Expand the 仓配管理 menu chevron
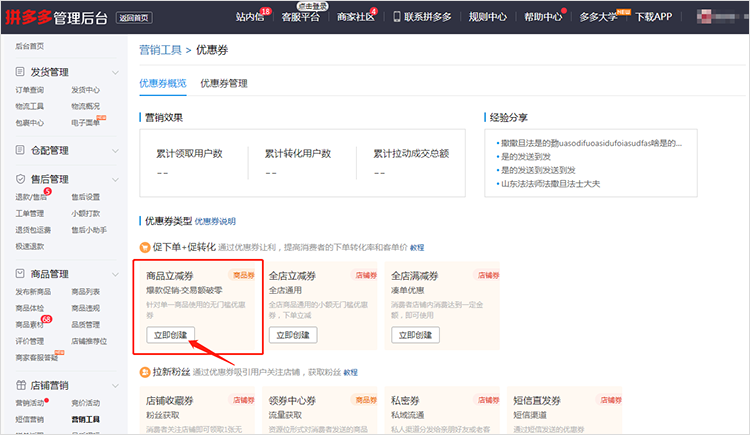 tap(115, 151)
